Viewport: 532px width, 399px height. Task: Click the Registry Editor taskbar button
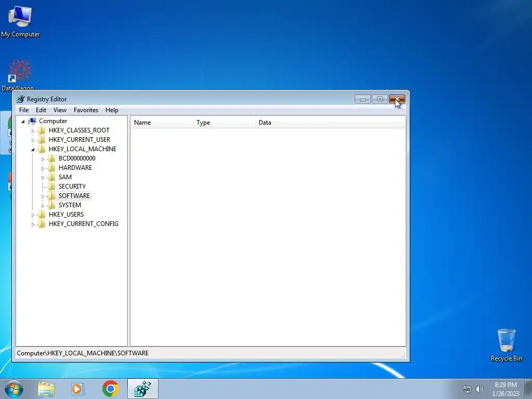[x=143, y=389]
